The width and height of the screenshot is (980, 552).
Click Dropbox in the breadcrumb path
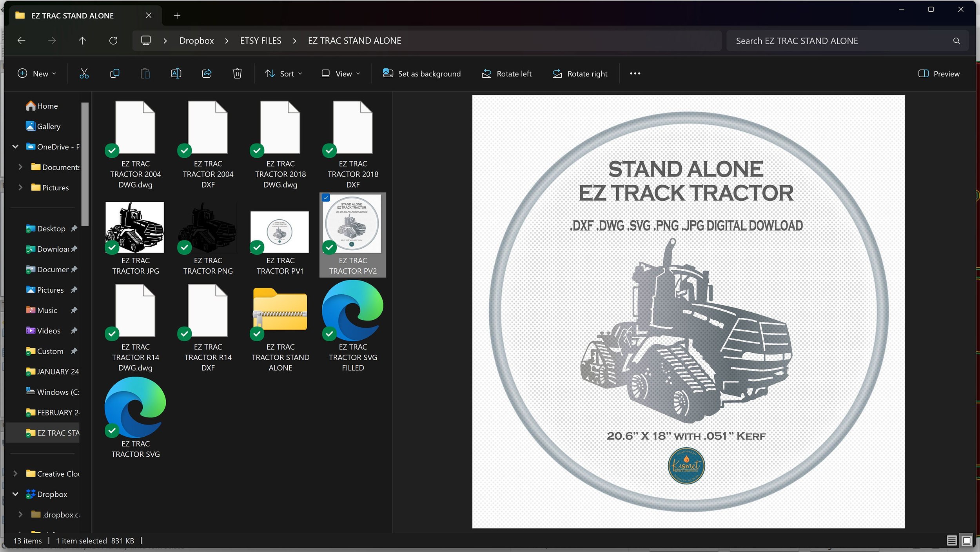(196, 41)
